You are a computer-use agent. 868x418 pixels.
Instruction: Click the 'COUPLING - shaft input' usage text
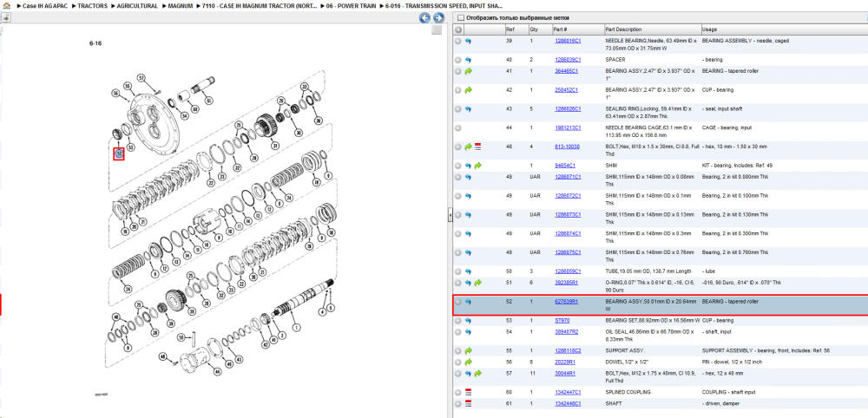pos(725,392)
